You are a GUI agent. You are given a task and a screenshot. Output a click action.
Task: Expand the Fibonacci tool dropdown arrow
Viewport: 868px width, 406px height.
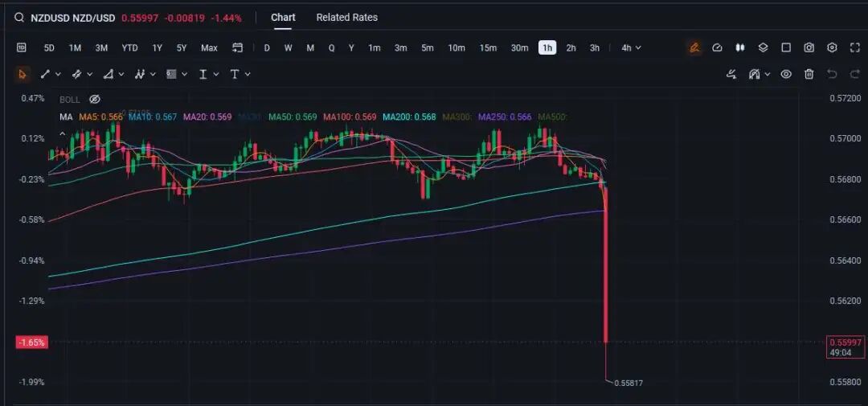click(184, 74)
